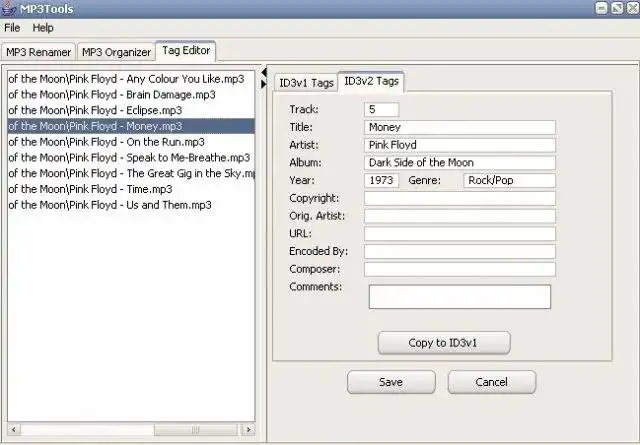Click the Artist field with Pink Floyd
The height and width of the screenshot is (445, 640).
pos(460,145)
